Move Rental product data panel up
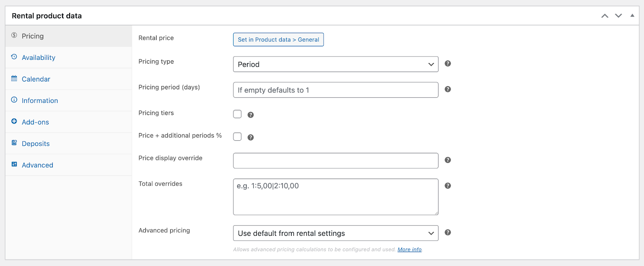 click(605, 16)
